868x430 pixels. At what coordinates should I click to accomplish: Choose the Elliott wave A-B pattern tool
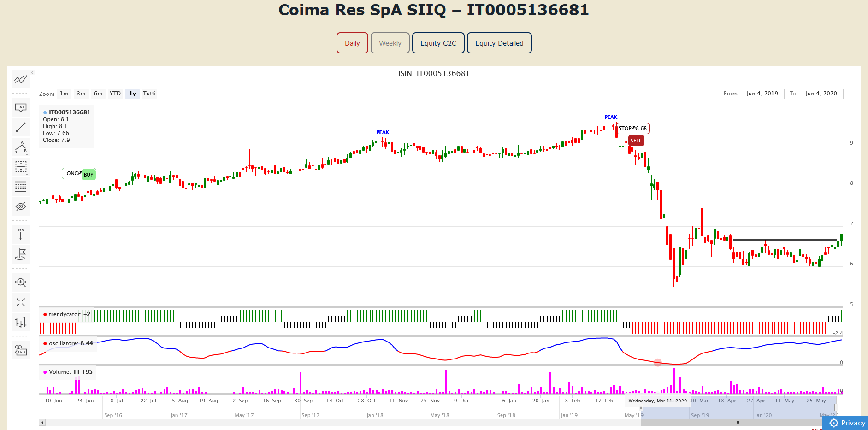[20, 147]
